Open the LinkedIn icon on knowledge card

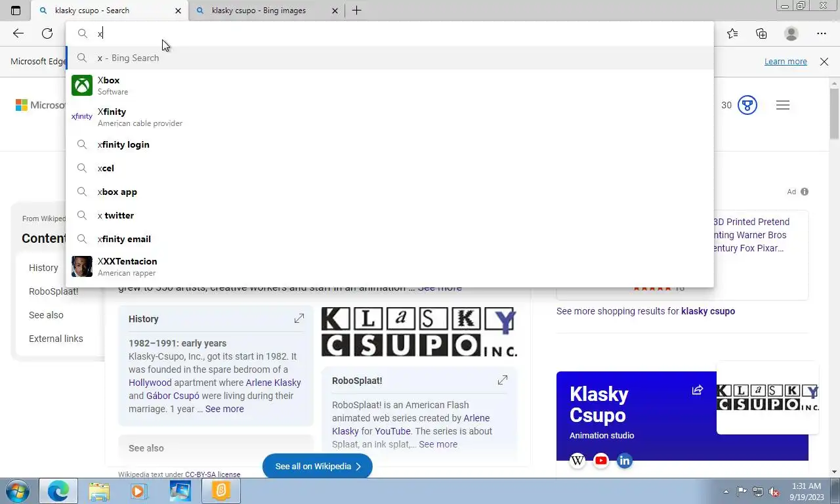click(625, 461)
